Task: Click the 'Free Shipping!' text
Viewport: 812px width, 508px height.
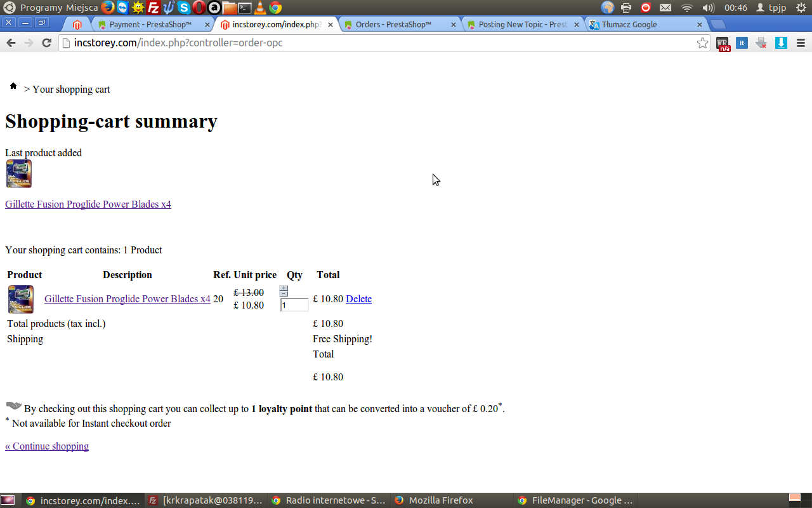Action: coord(343,339)
